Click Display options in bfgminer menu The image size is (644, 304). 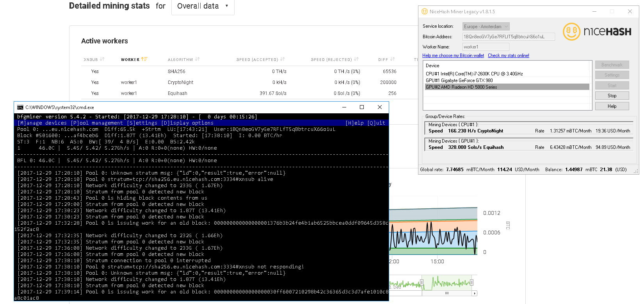pyautogui.click(x=187, y=123)
